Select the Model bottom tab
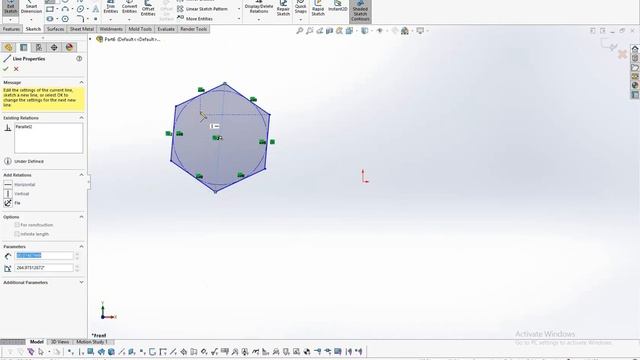This screenshot has height=360, width=640. tap(36, 342)
